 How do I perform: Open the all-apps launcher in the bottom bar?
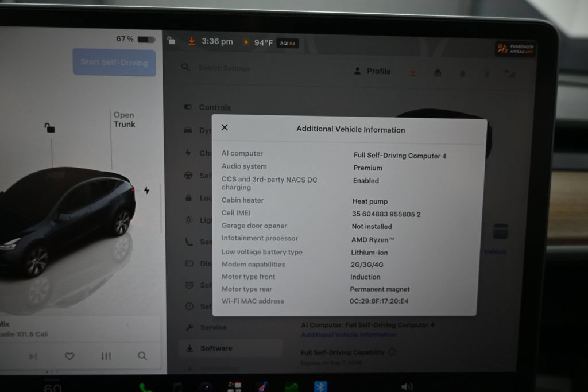pyautogui.click(x=234, y=387)
